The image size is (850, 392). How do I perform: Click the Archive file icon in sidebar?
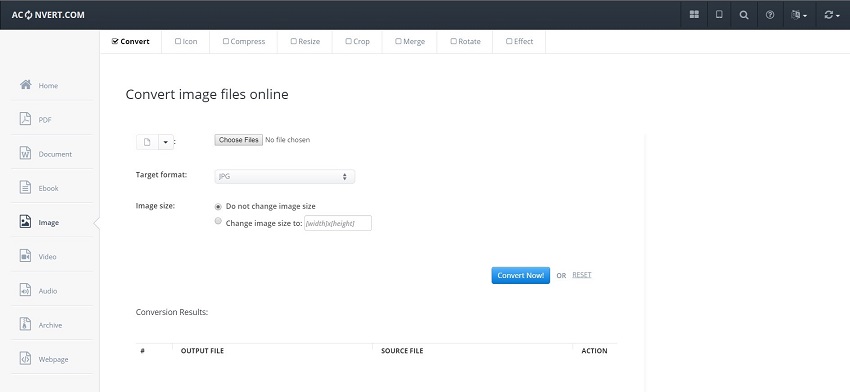25,324
